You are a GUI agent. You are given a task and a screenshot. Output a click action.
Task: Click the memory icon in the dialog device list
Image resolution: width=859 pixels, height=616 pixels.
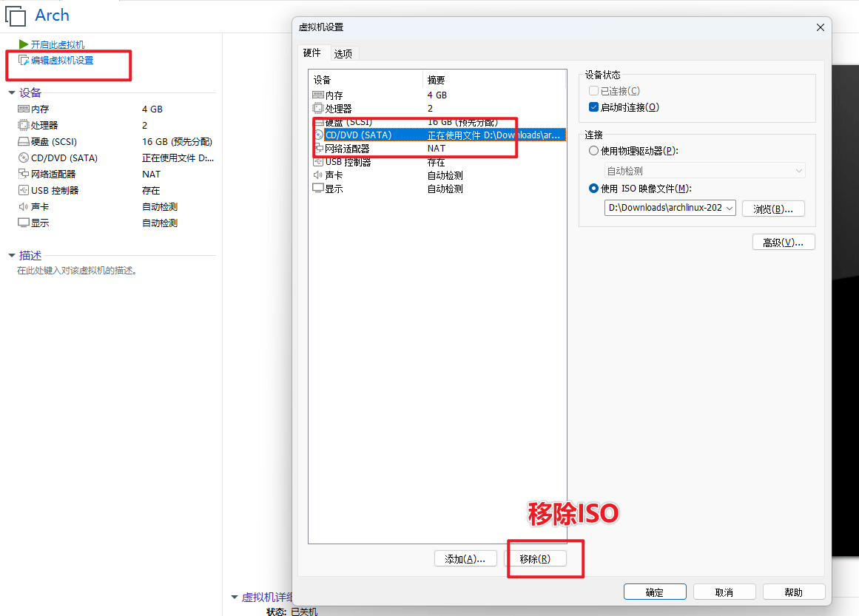coord(318,95)
